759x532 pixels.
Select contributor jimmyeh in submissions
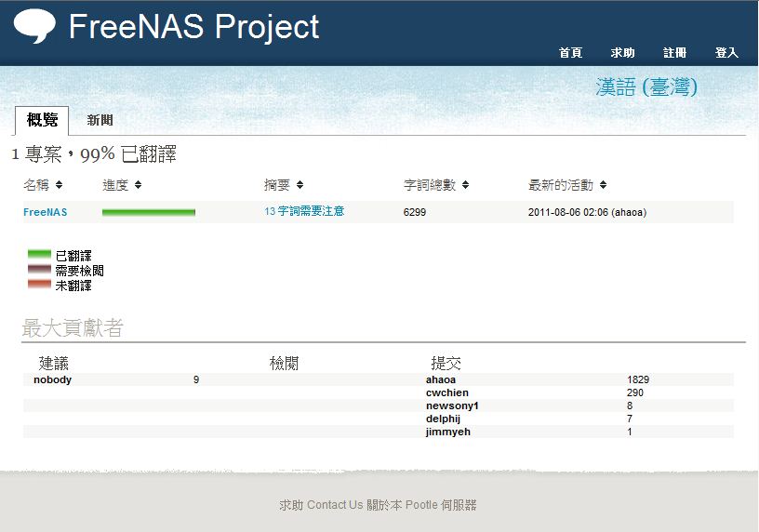(x=448, y=432)
